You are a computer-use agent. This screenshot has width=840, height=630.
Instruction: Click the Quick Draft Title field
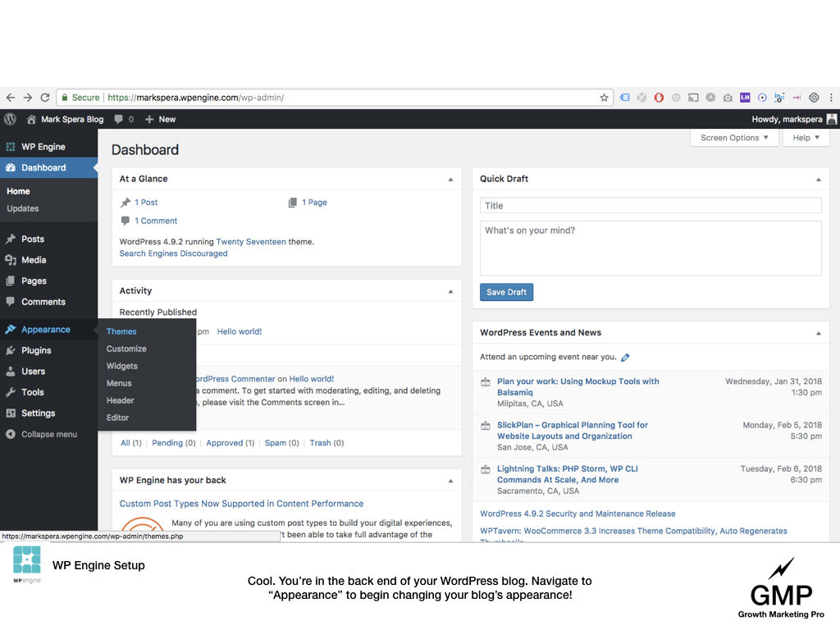point(651,206)
